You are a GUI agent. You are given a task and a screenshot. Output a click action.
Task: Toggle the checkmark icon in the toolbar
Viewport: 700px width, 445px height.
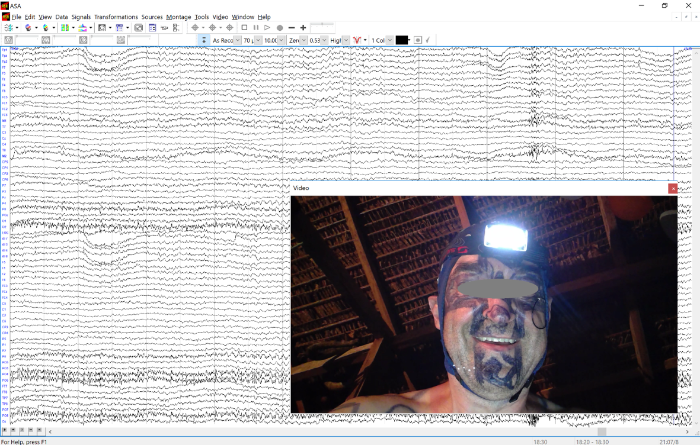428,40
